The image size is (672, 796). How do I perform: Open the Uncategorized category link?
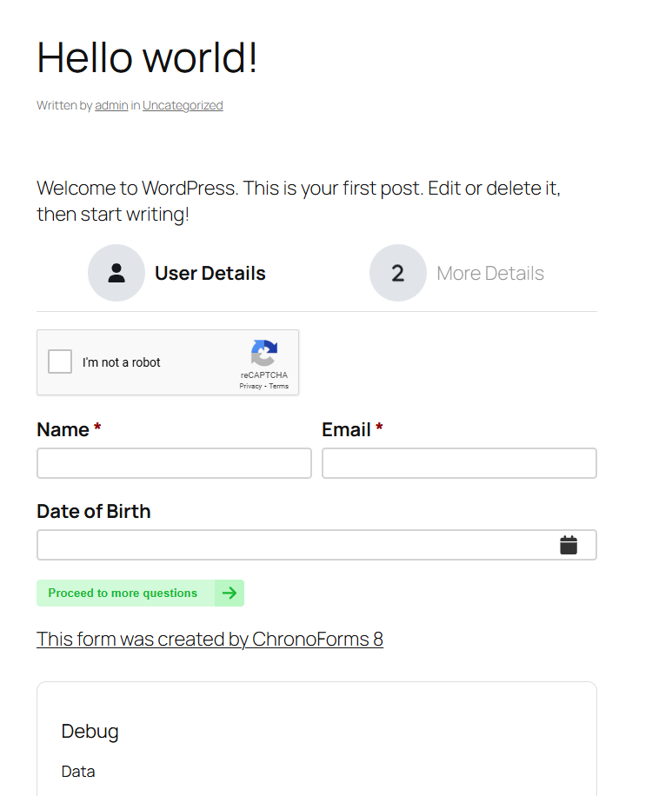[x=183, y=105]
